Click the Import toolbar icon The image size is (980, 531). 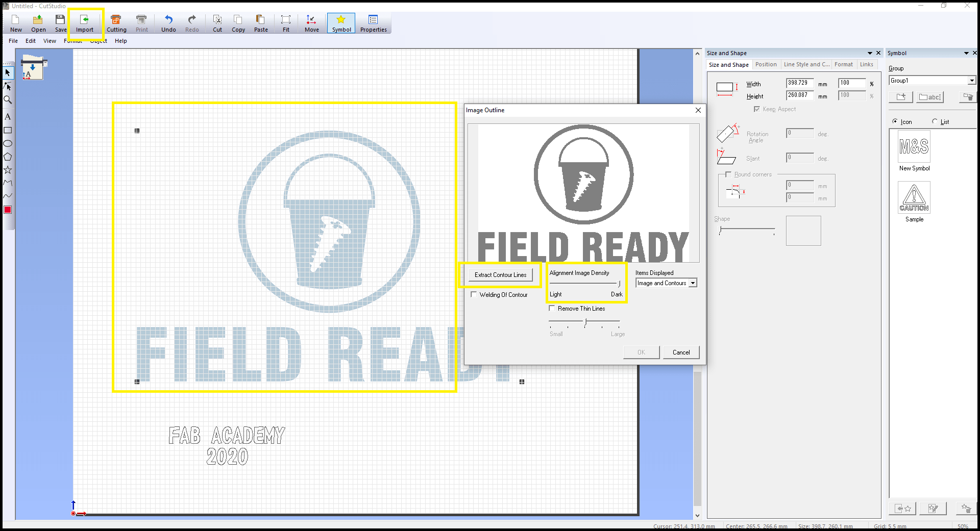(85, 23)
